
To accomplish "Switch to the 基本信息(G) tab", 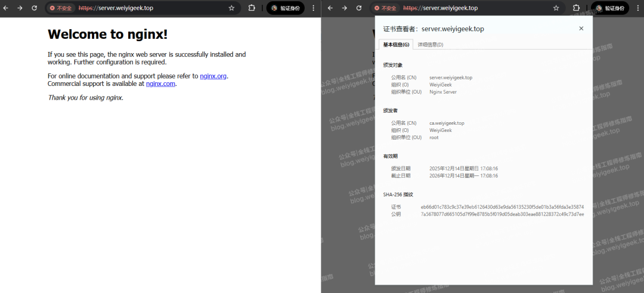I will coord(396,45).
